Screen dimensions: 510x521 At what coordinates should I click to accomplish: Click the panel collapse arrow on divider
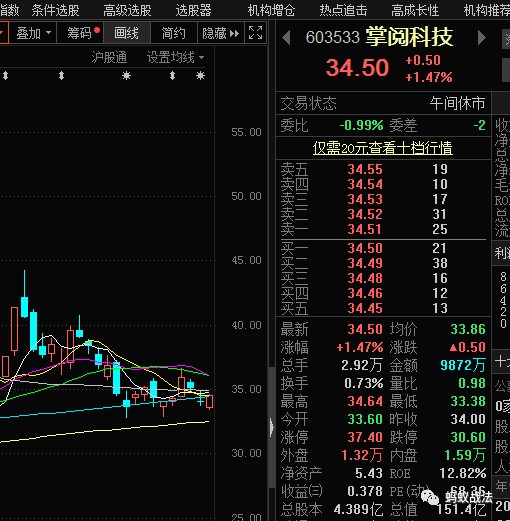272,427
